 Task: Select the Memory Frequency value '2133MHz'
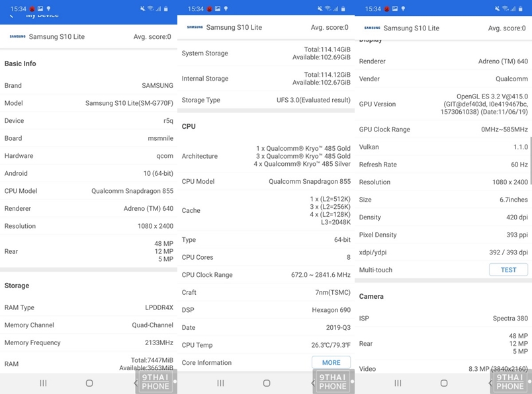tap(159, 343)
